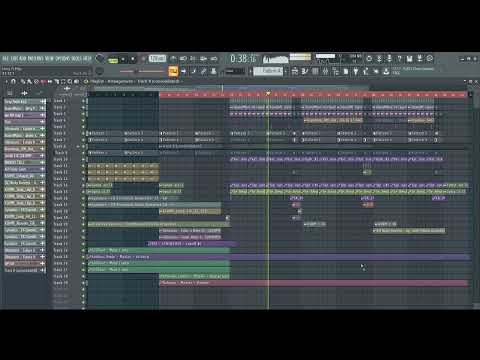
Task: Mute Track 1 using its green switch
Action: pyautogui.click(x=84, y=101)
